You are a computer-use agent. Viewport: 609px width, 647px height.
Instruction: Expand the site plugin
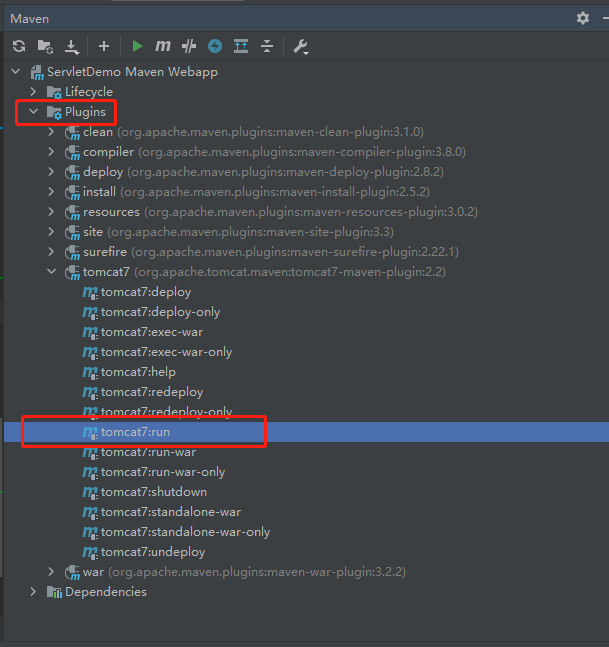coord(51,232)
